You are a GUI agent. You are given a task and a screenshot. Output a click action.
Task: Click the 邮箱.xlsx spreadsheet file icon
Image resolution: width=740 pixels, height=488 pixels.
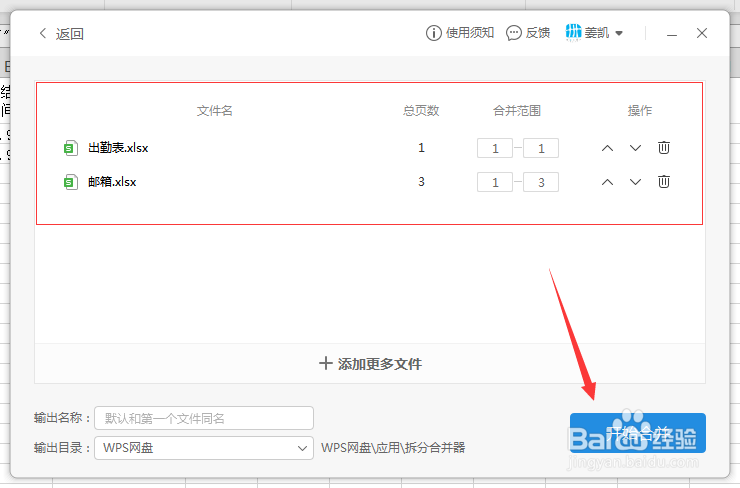click(70, 182)
